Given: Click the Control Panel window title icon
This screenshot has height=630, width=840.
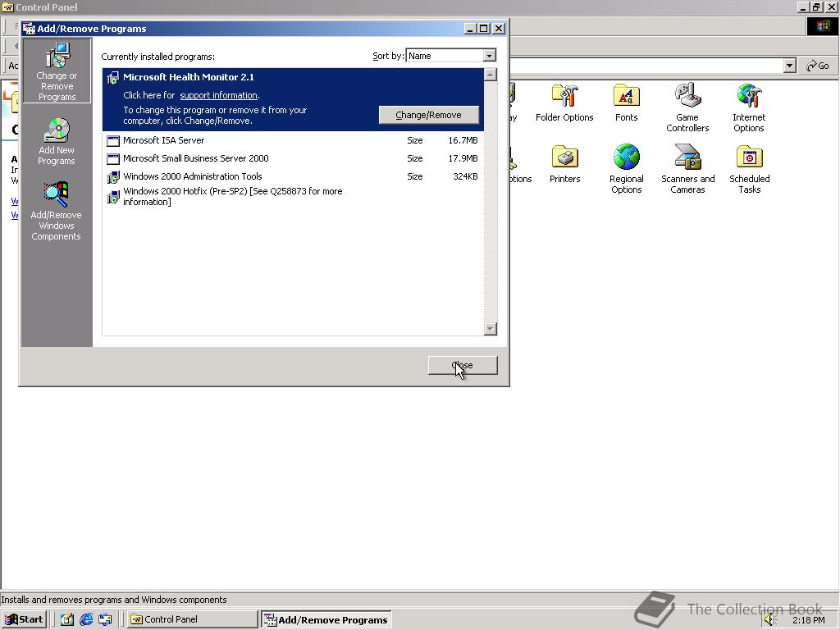Looking at the screenshot, I should pyautogui.click(x=7, y=7).
